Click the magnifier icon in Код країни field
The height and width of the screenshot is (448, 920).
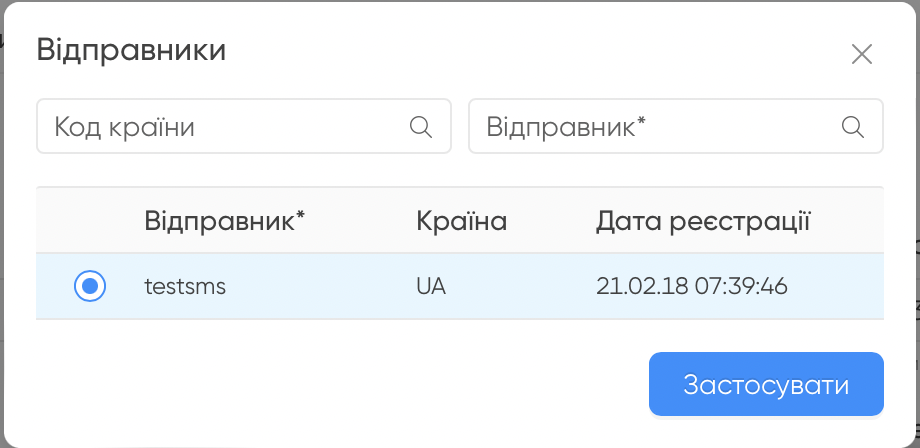[x=421, y=127]
